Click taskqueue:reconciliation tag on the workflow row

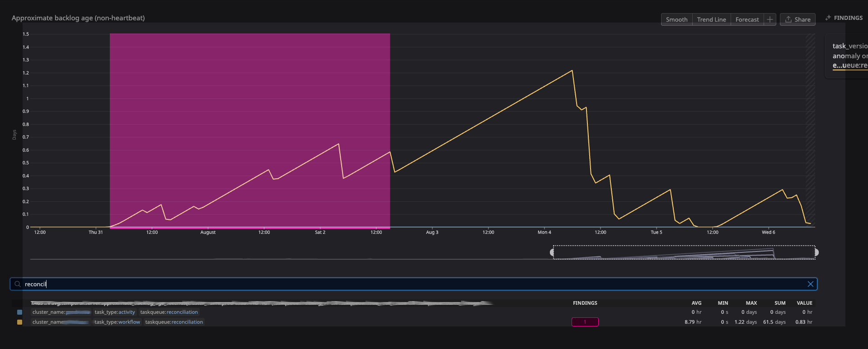(x=174, y=322)
